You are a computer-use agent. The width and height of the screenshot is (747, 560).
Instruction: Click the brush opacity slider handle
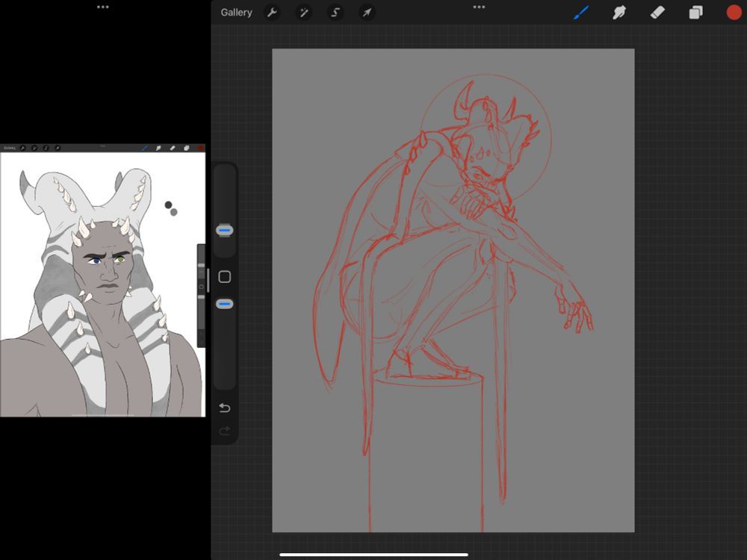coord(225,304)
